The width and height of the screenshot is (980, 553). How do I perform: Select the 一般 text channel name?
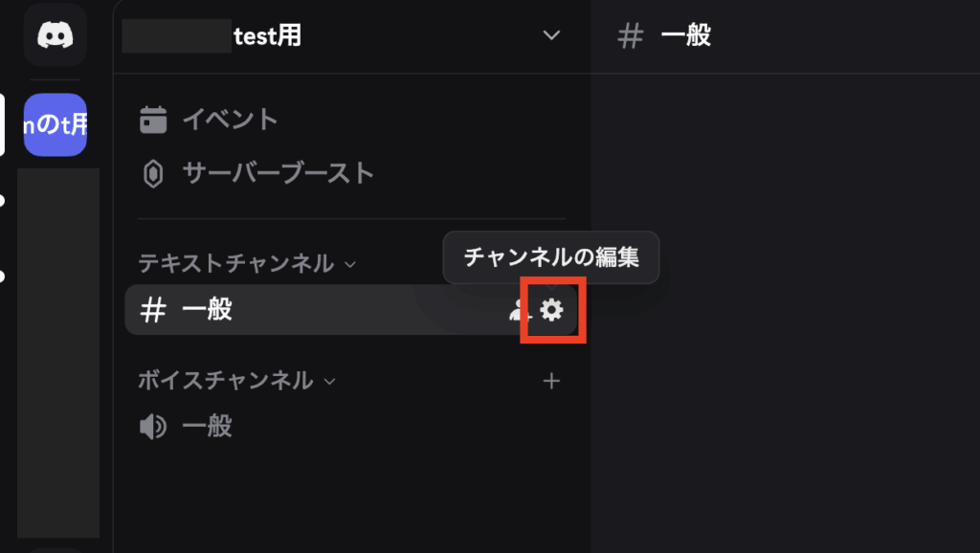point(208,310)
